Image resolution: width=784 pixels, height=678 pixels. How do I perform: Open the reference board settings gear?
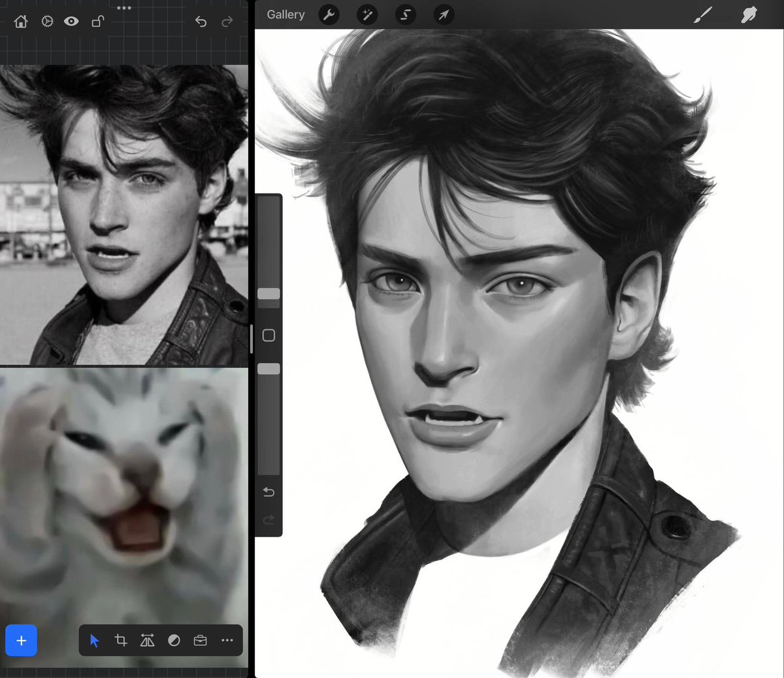[x=47, y=22]
